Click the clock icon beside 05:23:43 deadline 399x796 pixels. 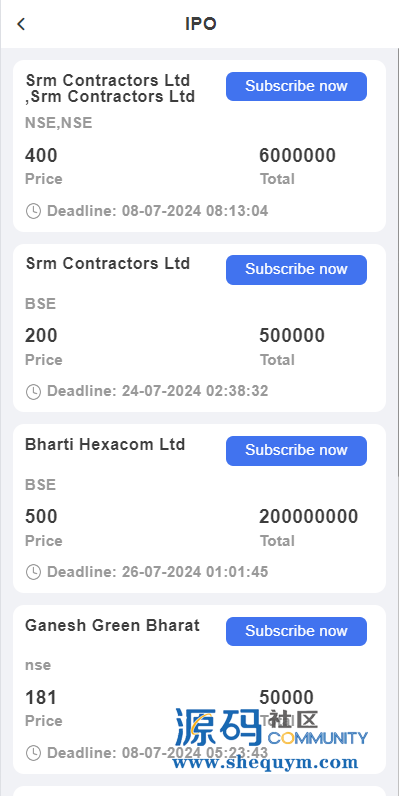33,753
